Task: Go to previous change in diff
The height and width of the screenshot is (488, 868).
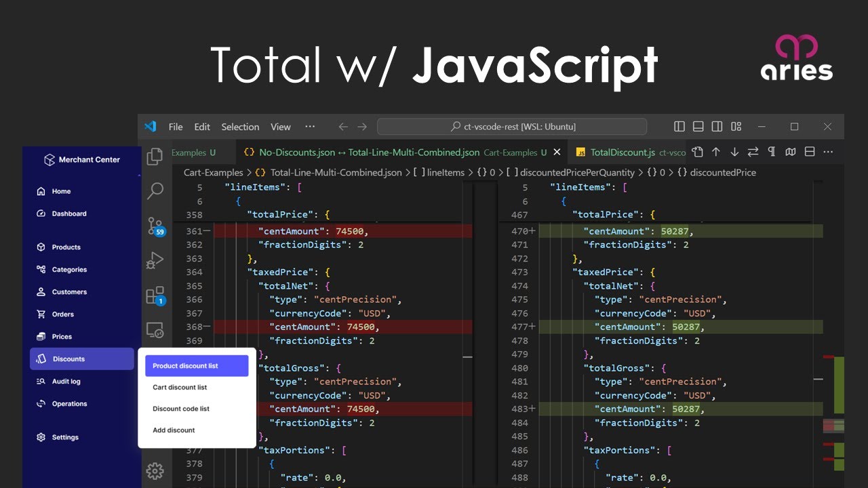Action: tap(715, 152)
